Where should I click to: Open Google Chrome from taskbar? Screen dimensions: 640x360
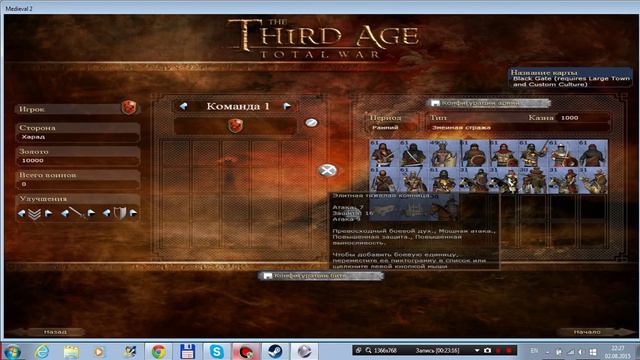tap(158, 351)
